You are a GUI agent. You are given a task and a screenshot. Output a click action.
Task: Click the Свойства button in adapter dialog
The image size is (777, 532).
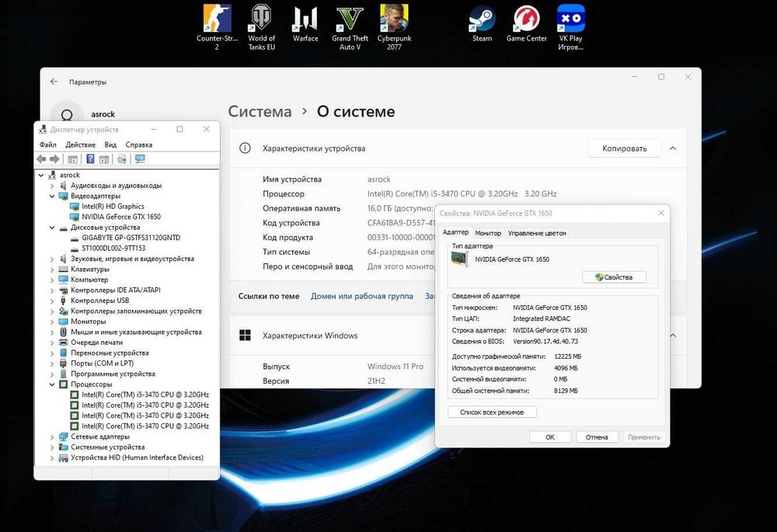(x=614, y=277)
